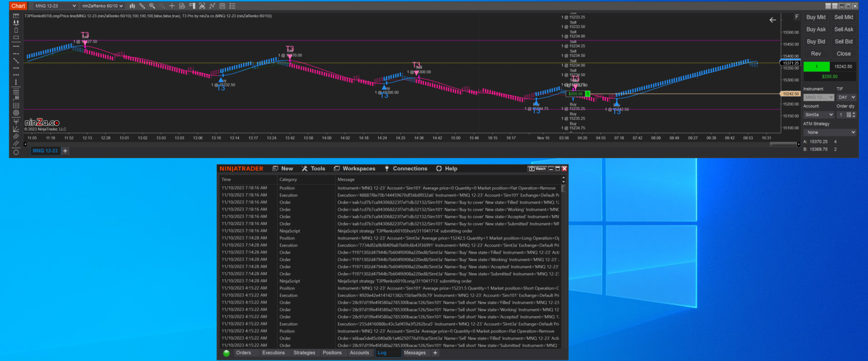Toggle the Chart Trader panel icon
This screenshot has width=868, height=361.
coord(192,6)
